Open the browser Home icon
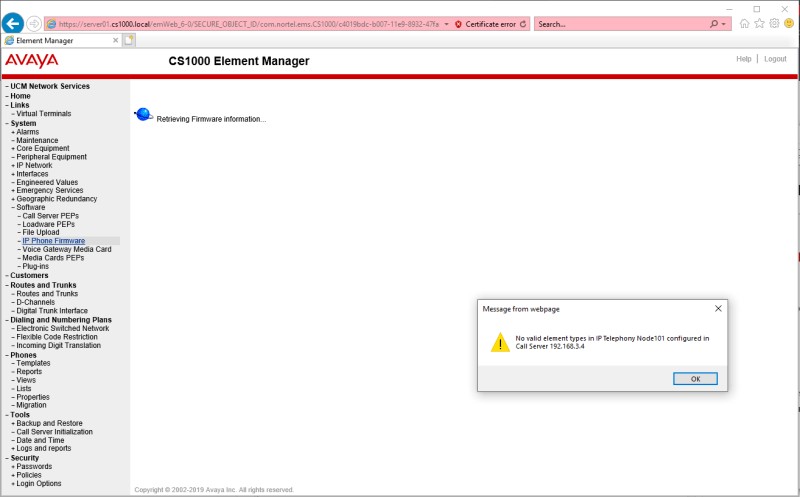 [744, 23]
